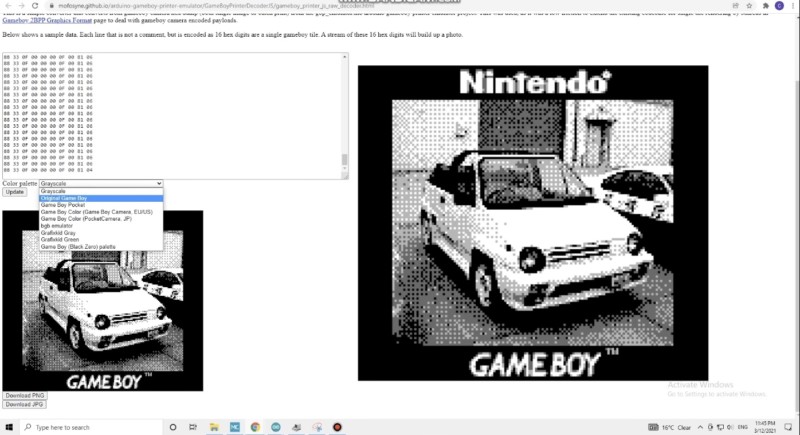
Task: Go back with the browser back arrow
Action: point(8,6)
